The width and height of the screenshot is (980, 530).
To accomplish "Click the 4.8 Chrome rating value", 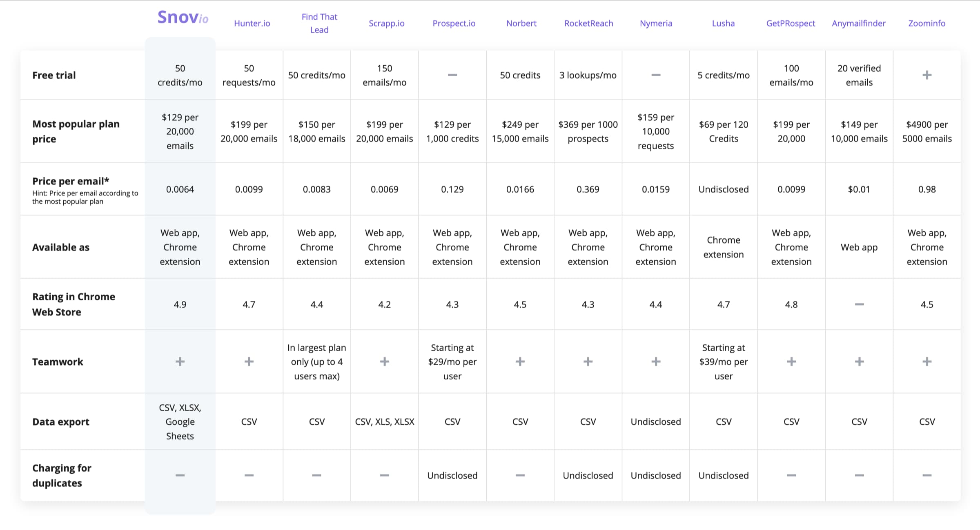I will pos(791,304).
